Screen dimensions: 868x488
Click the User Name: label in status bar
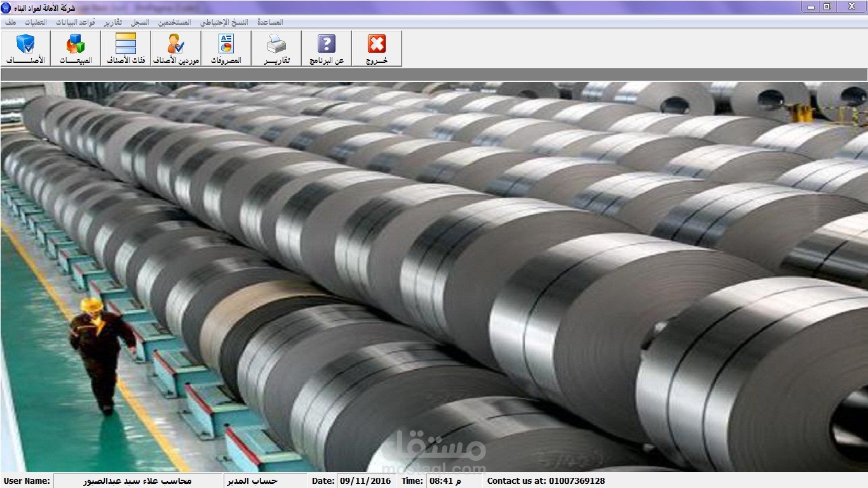coord(27,481)
